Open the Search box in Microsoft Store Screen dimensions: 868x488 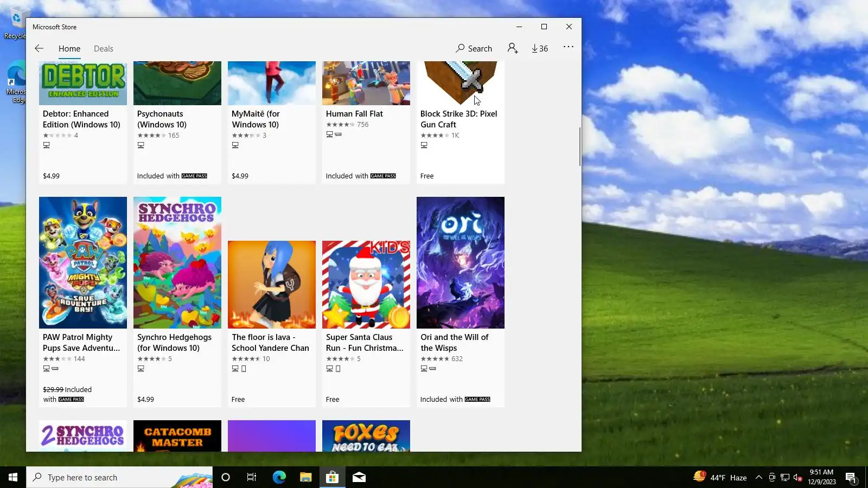(x=474, y=48)
